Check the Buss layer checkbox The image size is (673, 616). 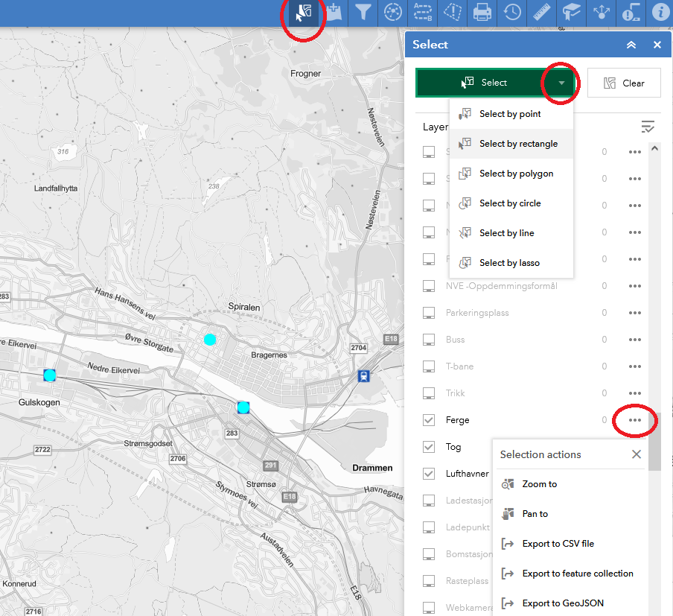429,340
